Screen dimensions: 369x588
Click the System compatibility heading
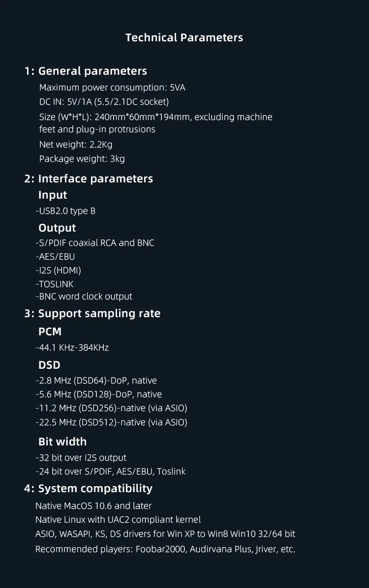pos(88,489)
